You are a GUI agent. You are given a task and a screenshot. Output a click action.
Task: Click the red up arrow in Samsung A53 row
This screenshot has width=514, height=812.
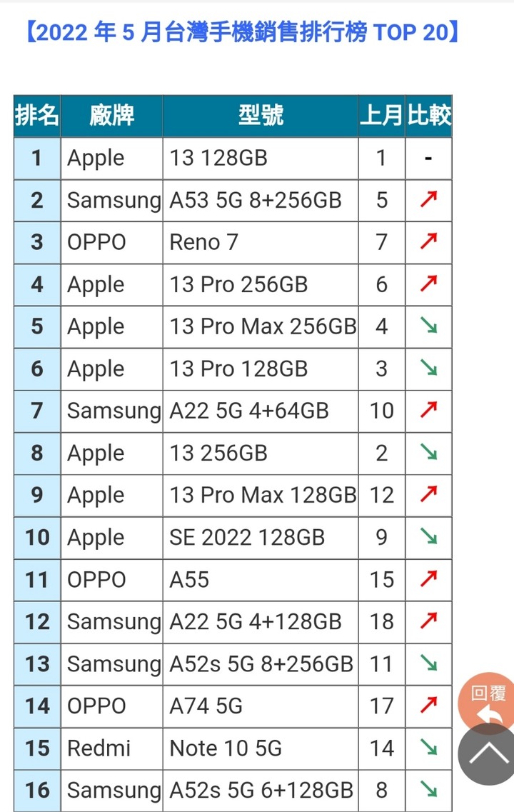click(x=428, y=199)
